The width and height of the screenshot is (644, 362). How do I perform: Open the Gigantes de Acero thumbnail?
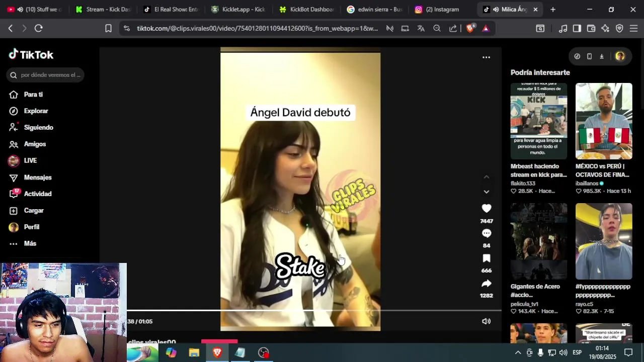(x=538, y=241)
